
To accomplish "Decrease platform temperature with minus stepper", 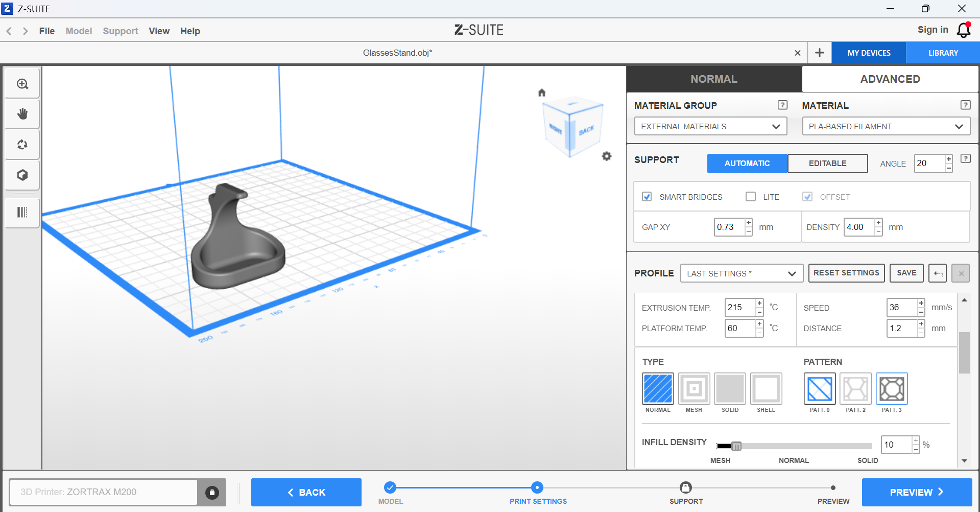I will pyautogui.click(x=760, y=333).
